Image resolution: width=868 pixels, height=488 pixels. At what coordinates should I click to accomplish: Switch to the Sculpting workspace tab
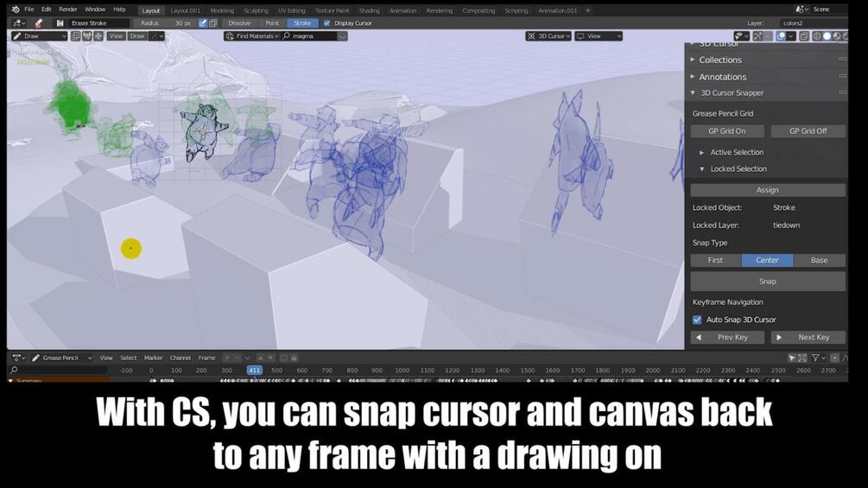[256, 10]
